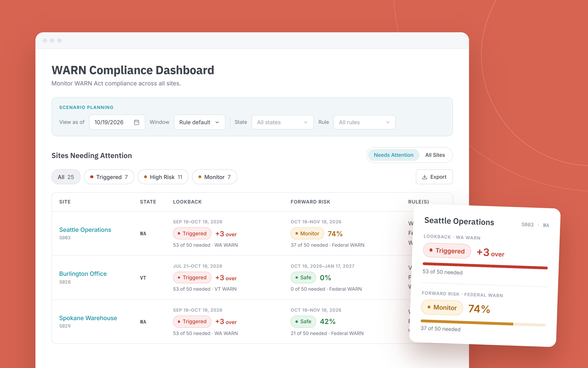Viewport: 588px width, 368px height.
Task: Click the STATE column header
Action: (148, 202)
